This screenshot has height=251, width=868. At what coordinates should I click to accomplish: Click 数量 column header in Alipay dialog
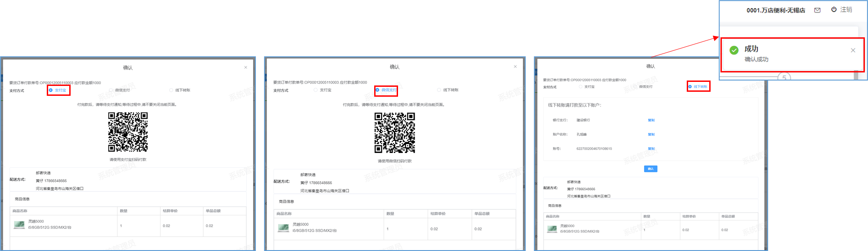[x=124, y=211]
